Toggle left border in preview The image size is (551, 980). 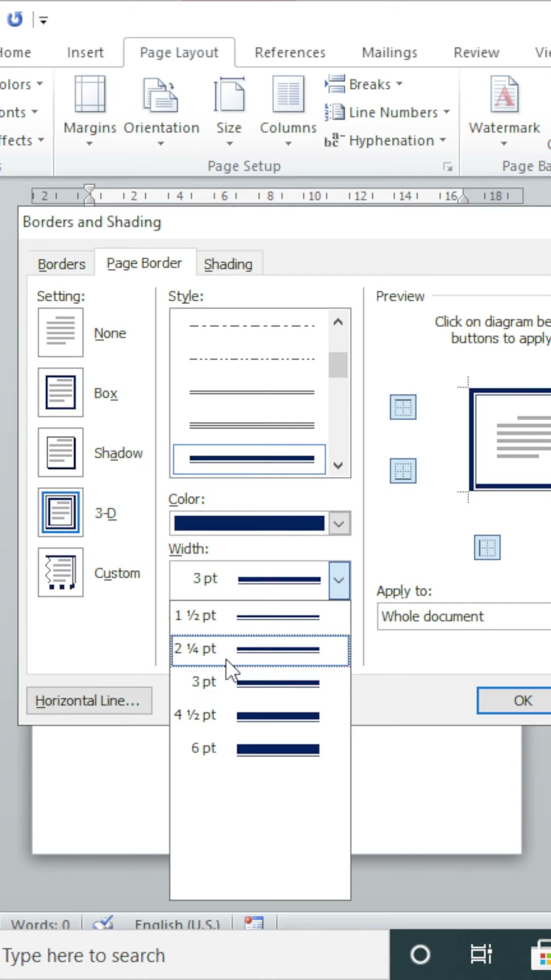pos(487,548)
